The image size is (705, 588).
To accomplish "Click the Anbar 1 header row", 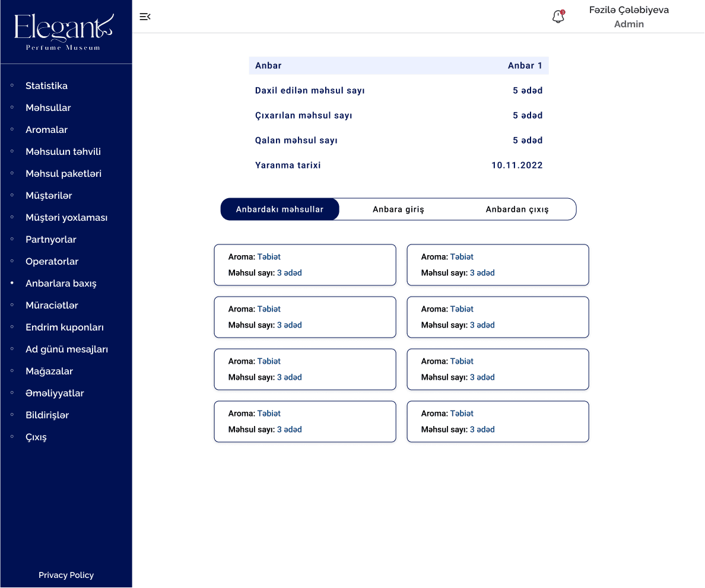I will (x=399, y=66).
